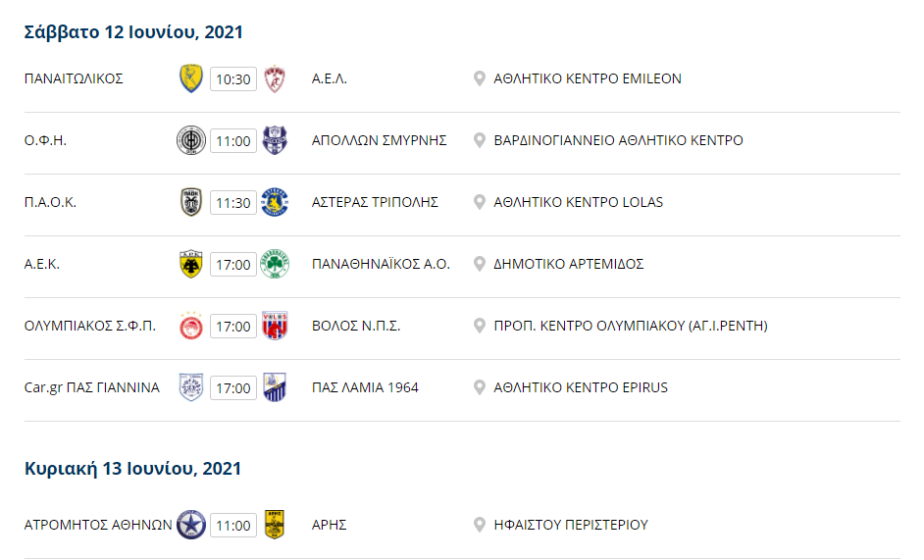
Task: Select the Panathinaikos green shamrock logo
Action: click(275, 264)
